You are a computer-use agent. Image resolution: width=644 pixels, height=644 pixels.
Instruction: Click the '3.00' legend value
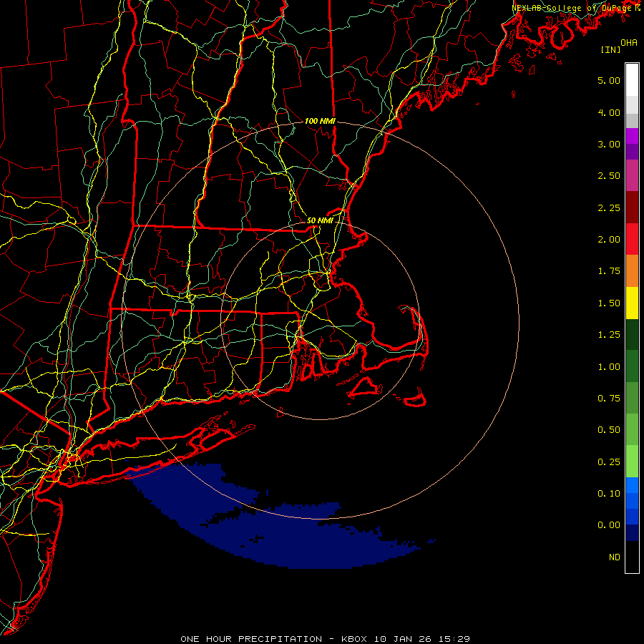click(609, 144)
